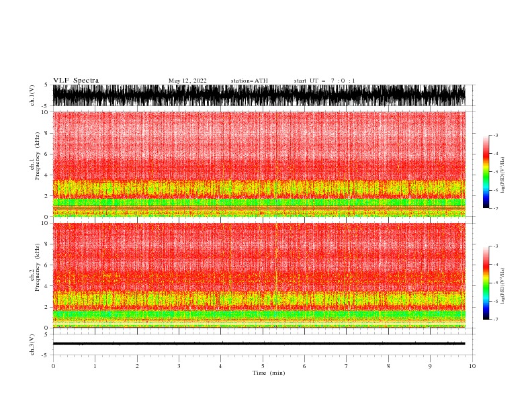Click the date 'May 12, 2022'
Viewport: 532px width, 411px height.
coord(187,81)
